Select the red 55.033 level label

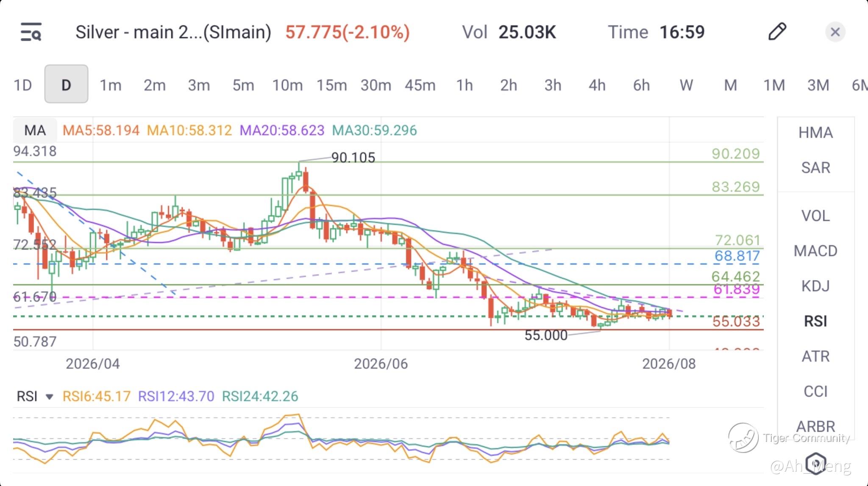(x=736, y=322)
